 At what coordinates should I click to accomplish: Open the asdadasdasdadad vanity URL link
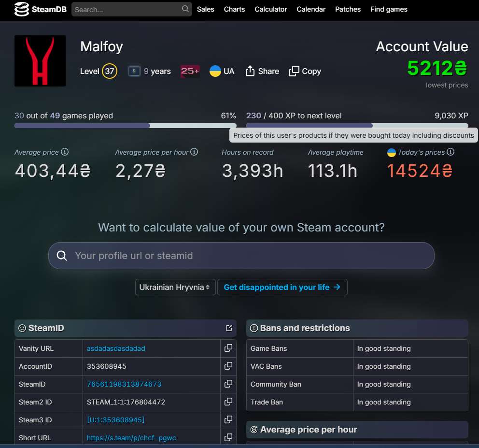116,348
